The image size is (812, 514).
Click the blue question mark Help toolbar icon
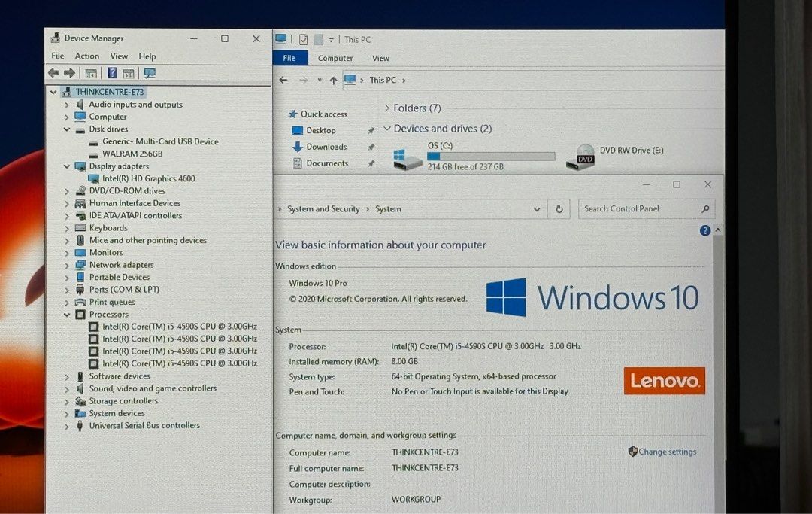click(112, 73)
